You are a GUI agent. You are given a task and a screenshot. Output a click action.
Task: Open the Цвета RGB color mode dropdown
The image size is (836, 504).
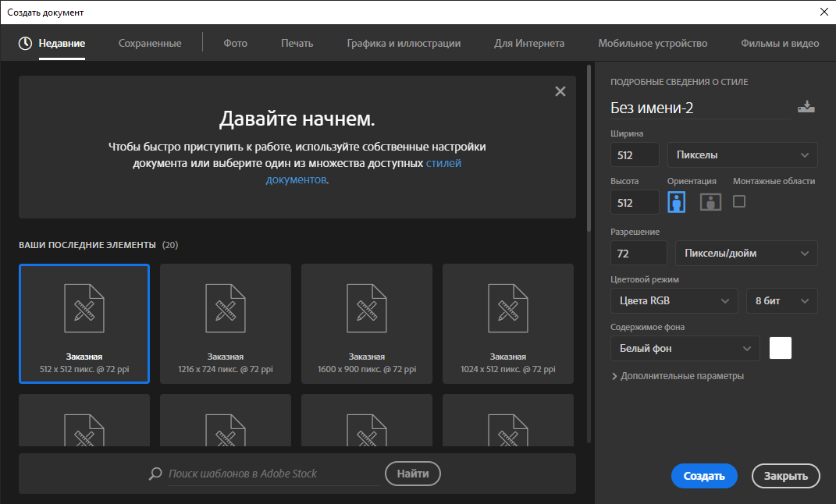point(674,300)
